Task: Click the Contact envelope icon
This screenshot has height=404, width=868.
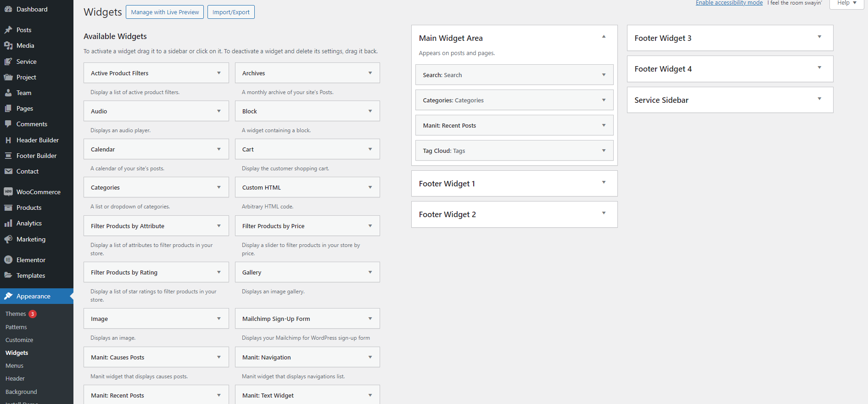Action: coord(8,171)
